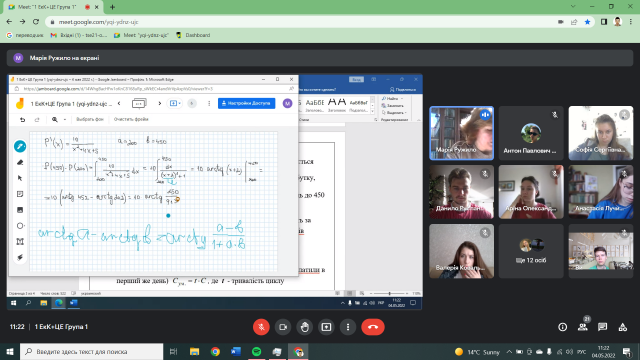The width and height of the screenshot is (640, 360).
Task: Toggle the camera button in Meet
Action: coord(283,327)
